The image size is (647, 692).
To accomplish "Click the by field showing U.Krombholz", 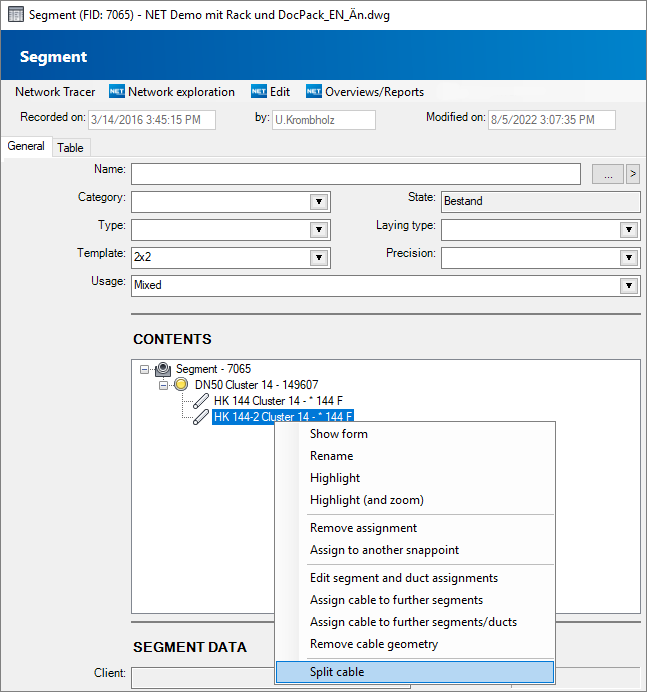I will pyautogui.click(x=324, y=120).
